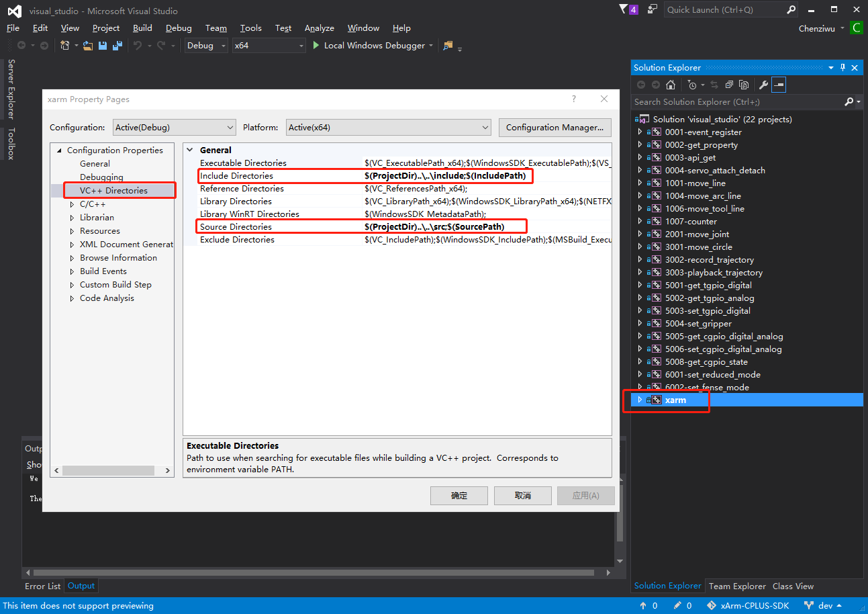Open the File menu

(x=13, y=28)
